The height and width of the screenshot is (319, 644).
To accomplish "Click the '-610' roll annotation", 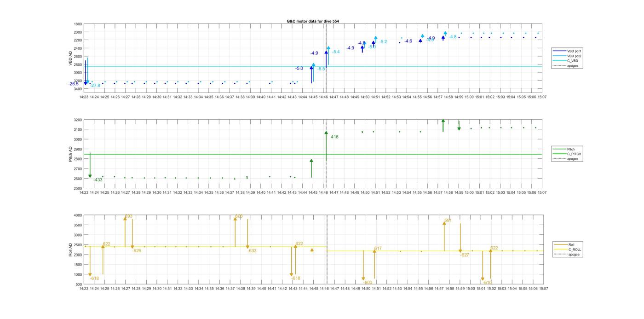I will coord(488,283).
